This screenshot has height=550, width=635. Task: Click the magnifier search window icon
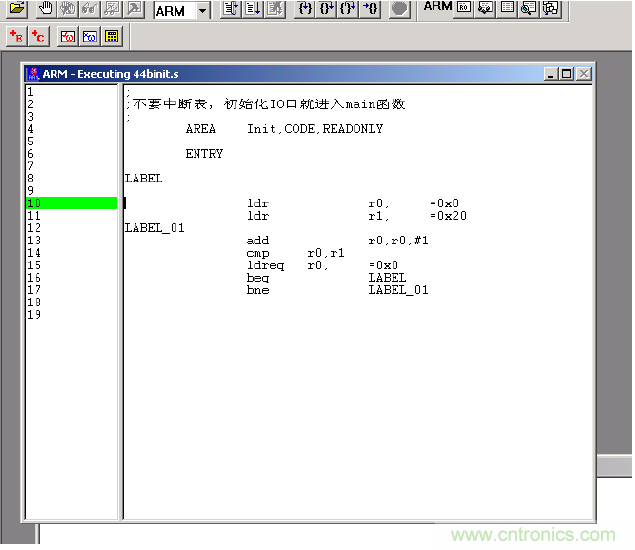[x=529, y=9]
